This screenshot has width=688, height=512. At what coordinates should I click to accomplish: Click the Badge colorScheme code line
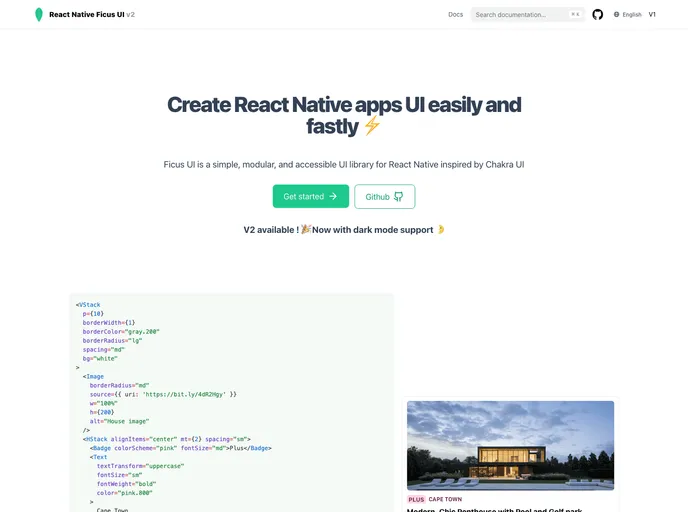181,448
